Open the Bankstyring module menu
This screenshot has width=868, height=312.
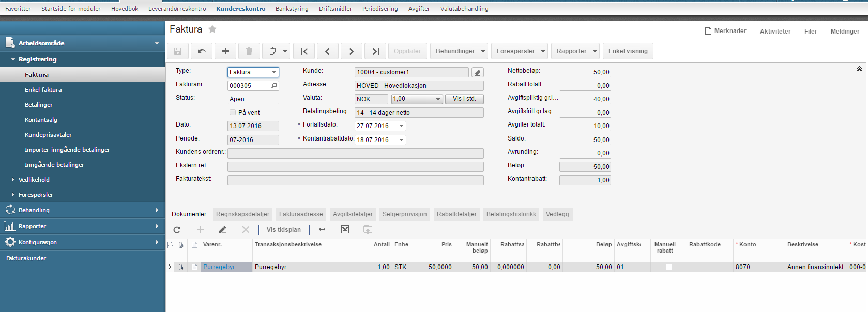292,9
